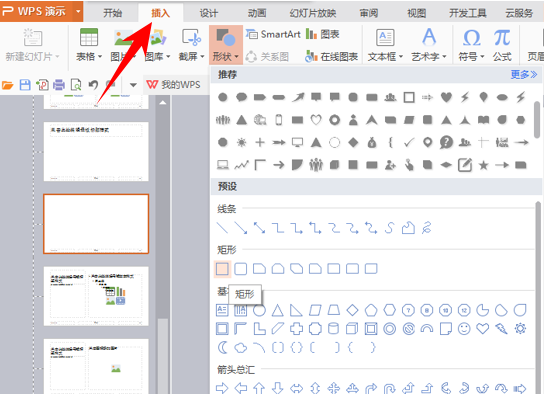Click the WPS 演示 application button

[x=36, y=11]
